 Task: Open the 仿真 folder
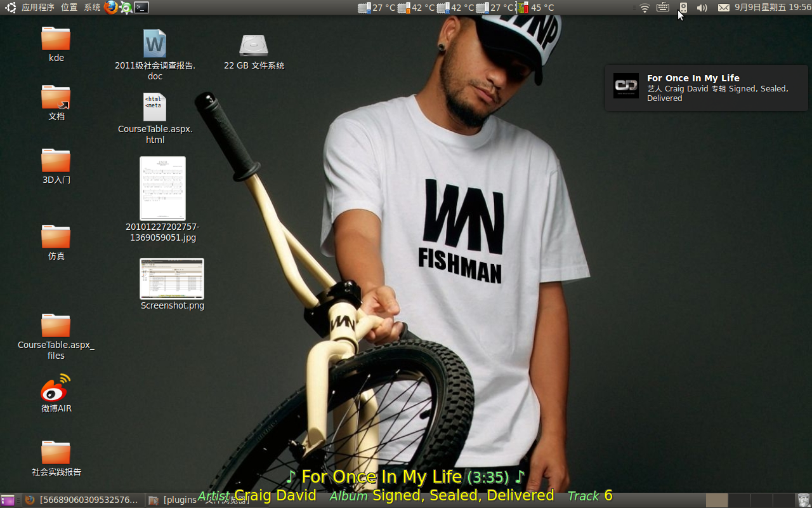click(56, 236)
